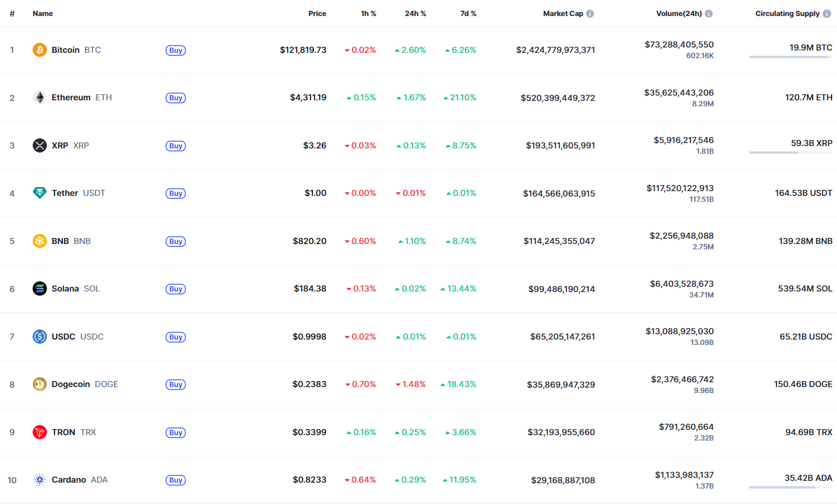Click the USDC logo icon
The width and height of the screenshot is (837, 504).
[x=40, y=337]
